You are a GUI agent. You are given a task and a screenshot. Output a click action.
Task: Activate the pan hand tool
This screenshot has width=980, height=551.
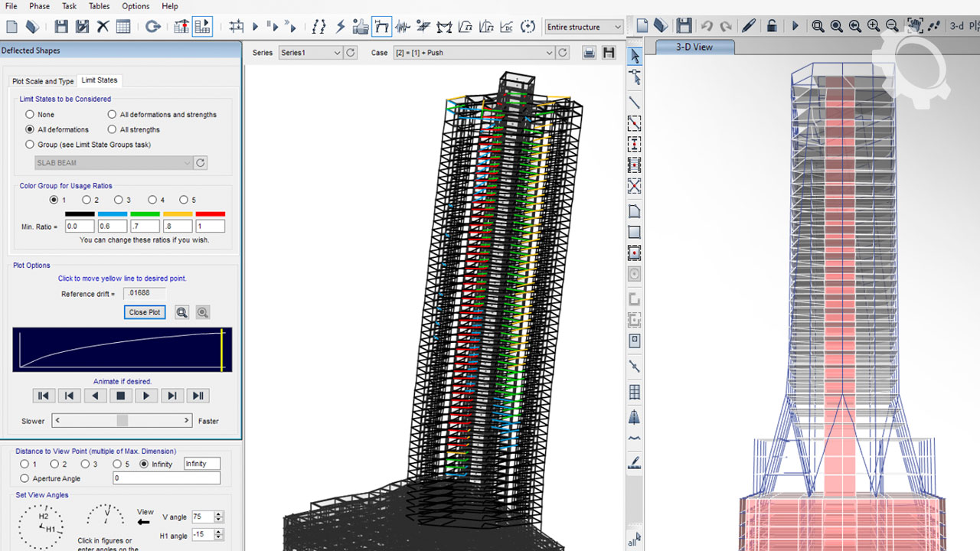click(913, 26)
